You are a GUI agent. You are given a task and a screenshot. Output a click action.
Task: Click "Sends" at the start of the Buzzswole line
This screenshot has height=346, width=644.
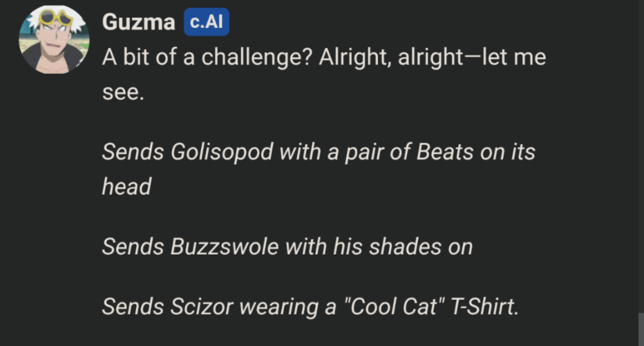tap(133, 247)
